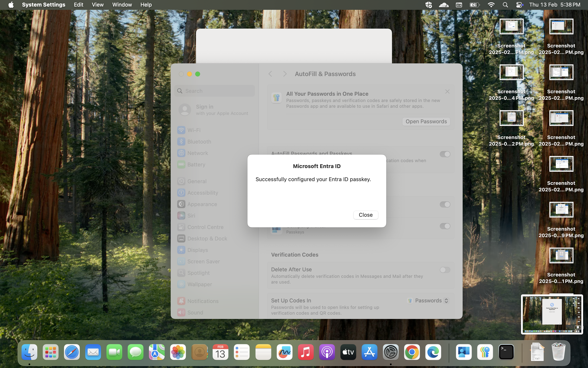
Task: Open the Edit menu
Action: tap(78, 5)
